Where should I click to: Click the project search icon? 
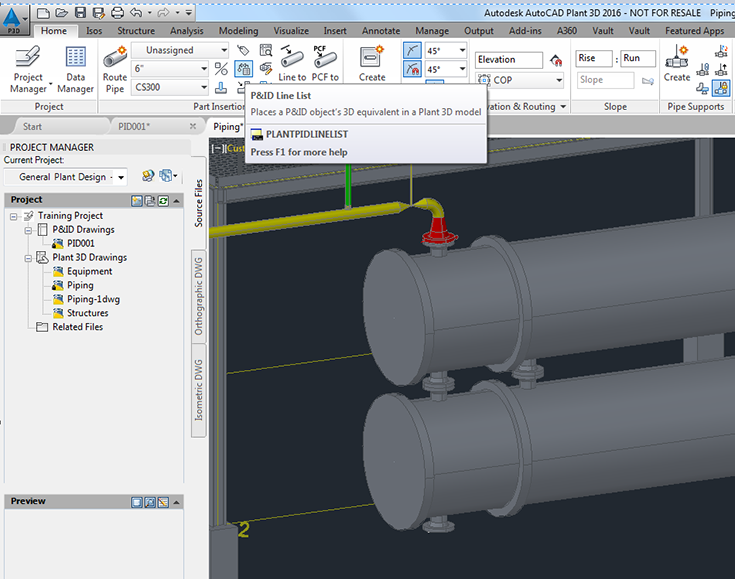[x=148, y=176]
